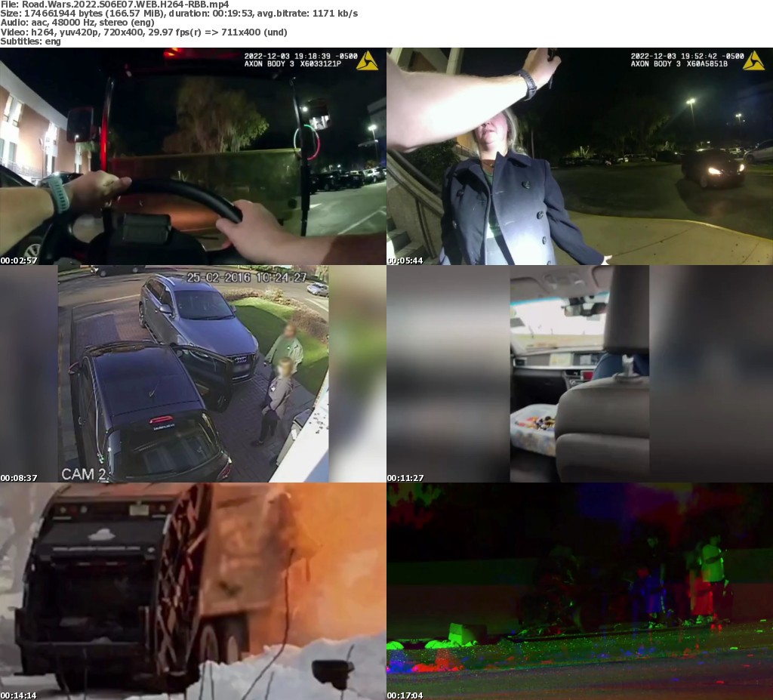Click the 00:02:57 timestamp label
Image resolution: width=773 pixels, height=700 pixels.
(x=19, y=261)
